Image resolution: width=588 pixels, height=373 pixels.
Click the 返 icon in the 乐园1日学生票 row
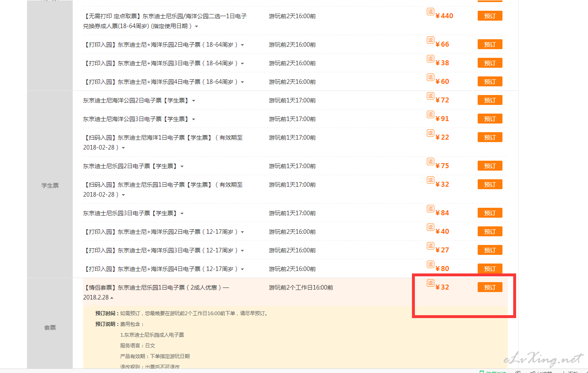pyautogui.click(x=431, y=180)
